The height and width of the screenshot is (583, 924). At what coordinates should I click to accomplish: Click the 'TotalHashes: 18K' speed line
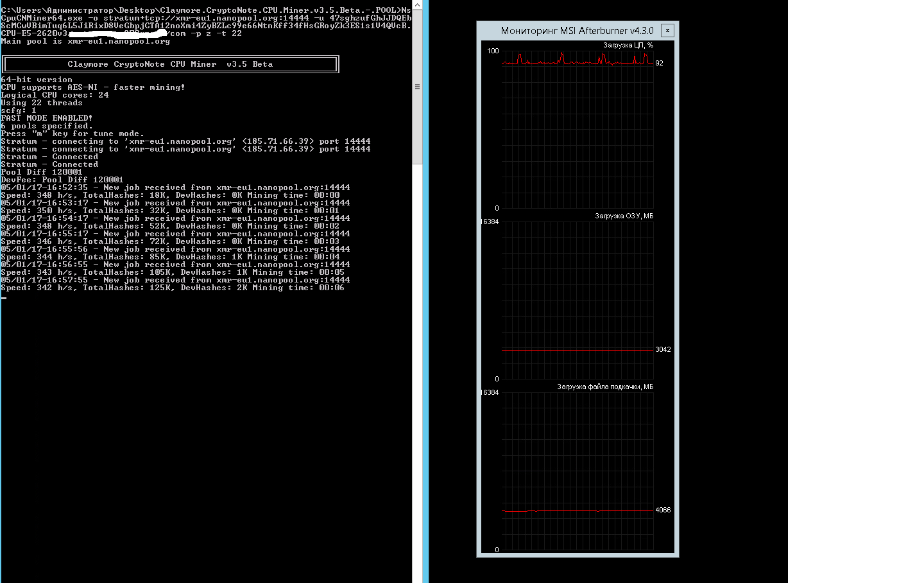171,195
